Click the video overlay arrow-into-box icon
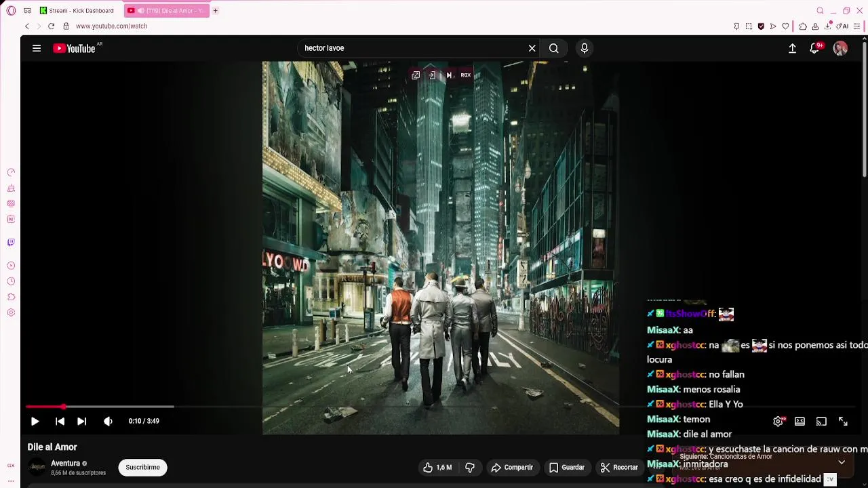The width and height of the screenshot is (868, 488). pyautogui.click(x=432, y=75)
